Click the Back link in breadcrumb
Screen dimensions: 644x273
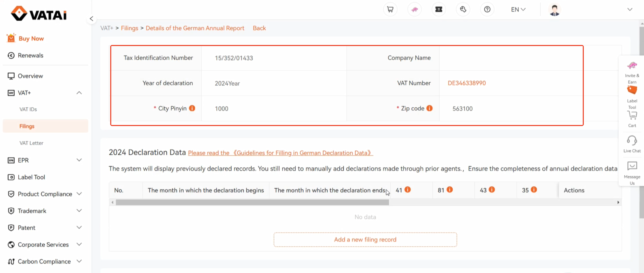[x=259, y=28]
